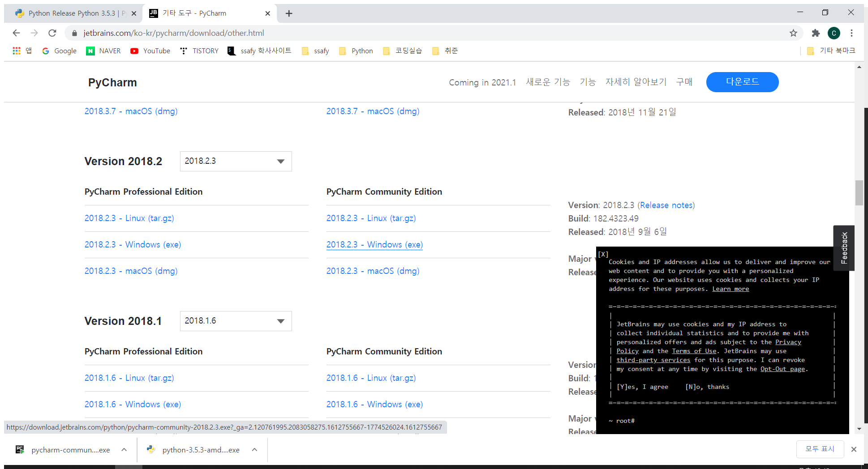Open the 자세히 알아보기 menu item
The image size is (868, 469).
click(x=636, y=82)
